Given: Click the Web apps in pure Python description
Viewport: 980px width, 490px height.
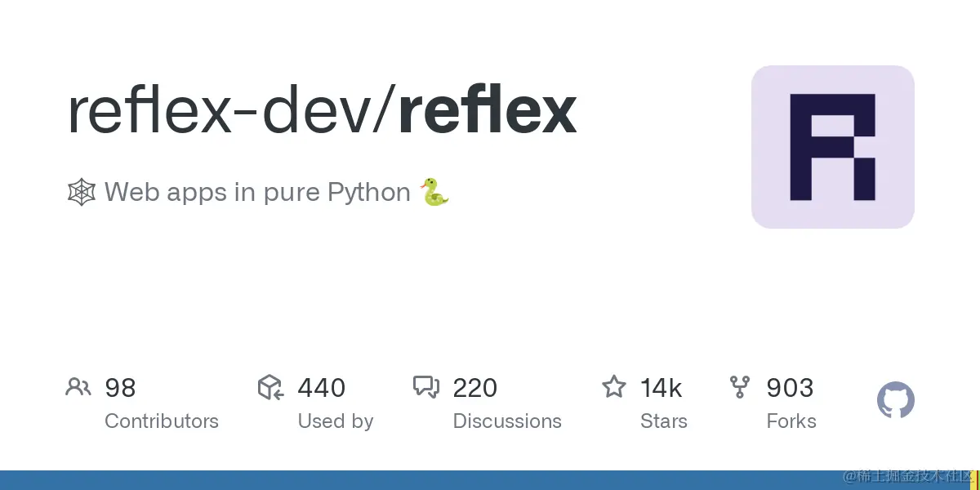Looking at the screenshot, I should click(257, 193).
